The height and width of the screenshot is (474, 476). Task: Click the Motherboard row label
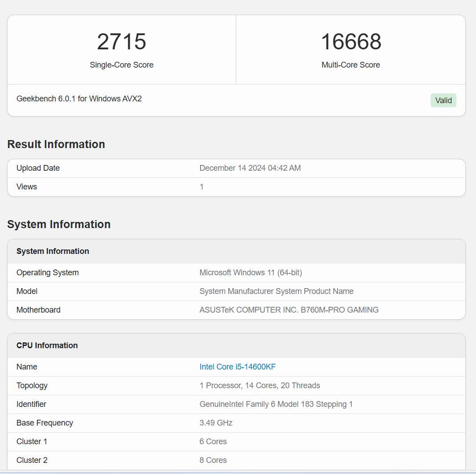39,310
